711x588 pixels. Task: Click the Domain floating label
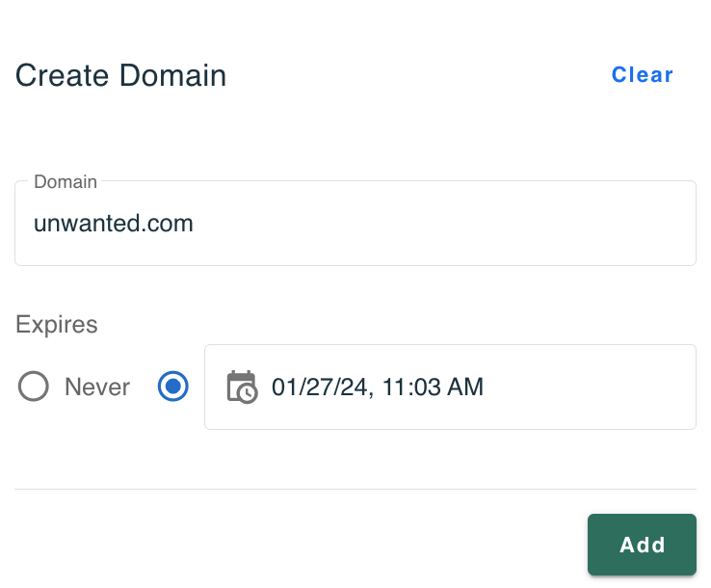click(x=66, y=182)
